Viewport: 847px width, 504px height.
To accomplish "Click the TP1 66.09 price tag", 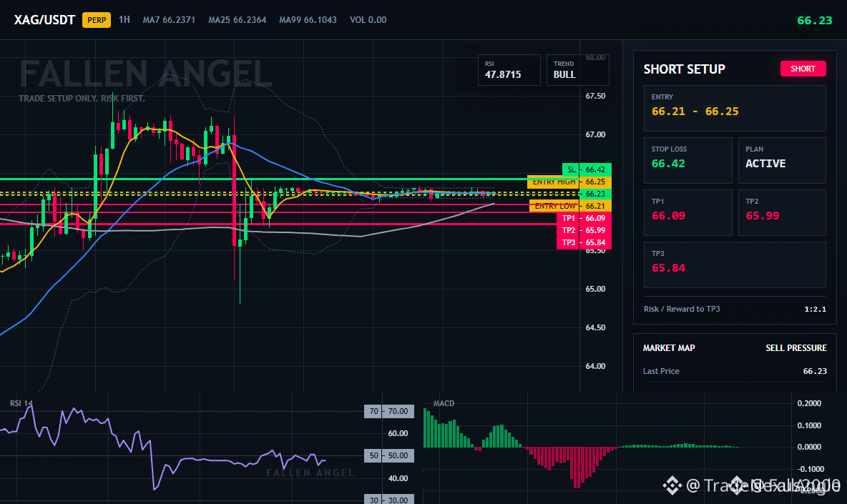I will pyautogui.click(x=584, y=218).
